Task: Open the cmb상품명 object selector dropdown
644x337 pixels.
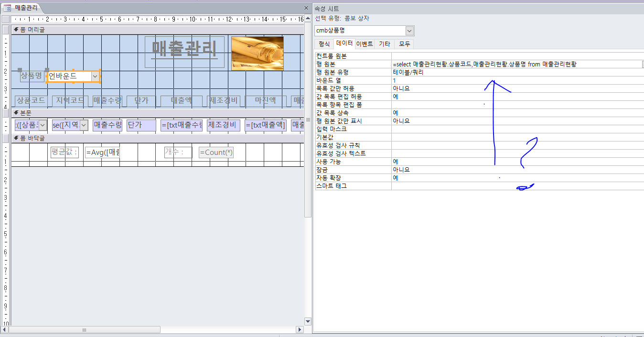Action: point(409,31)
